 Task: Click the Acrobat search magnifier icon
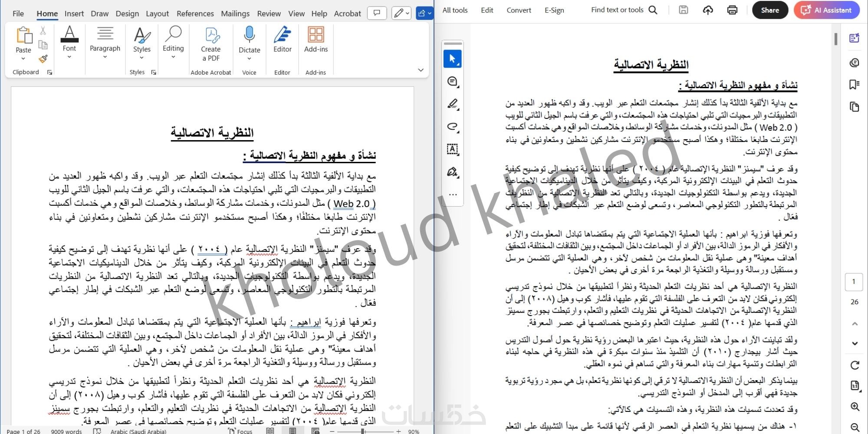pos(653,10)
